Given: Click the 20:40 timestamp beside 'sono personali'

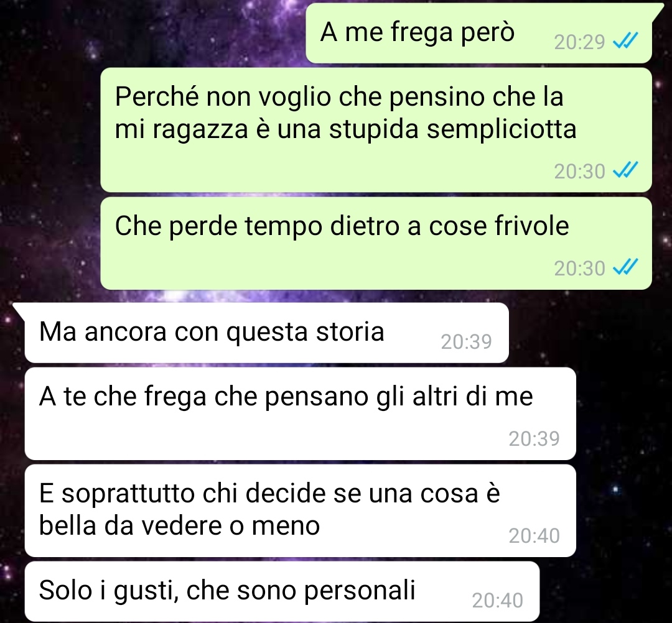Looking at the screenshot, I should coord(498,601).
